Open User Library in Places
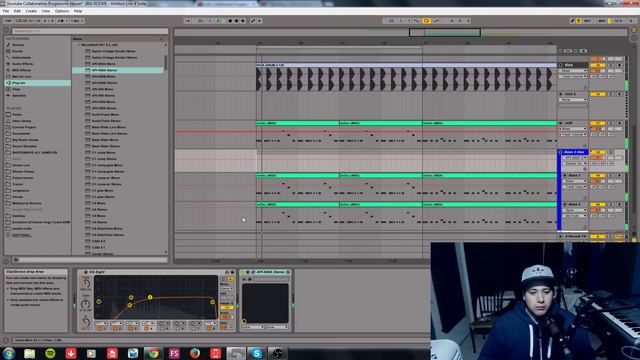This screenshot has height=360, width=640. pos(22,121)
